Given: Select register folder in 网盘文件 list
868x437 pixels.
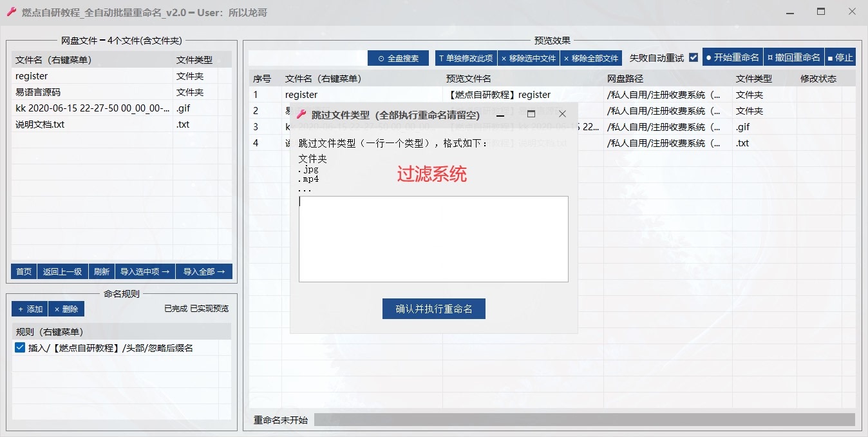Looking at the screenshot, I should pos(32,76).
